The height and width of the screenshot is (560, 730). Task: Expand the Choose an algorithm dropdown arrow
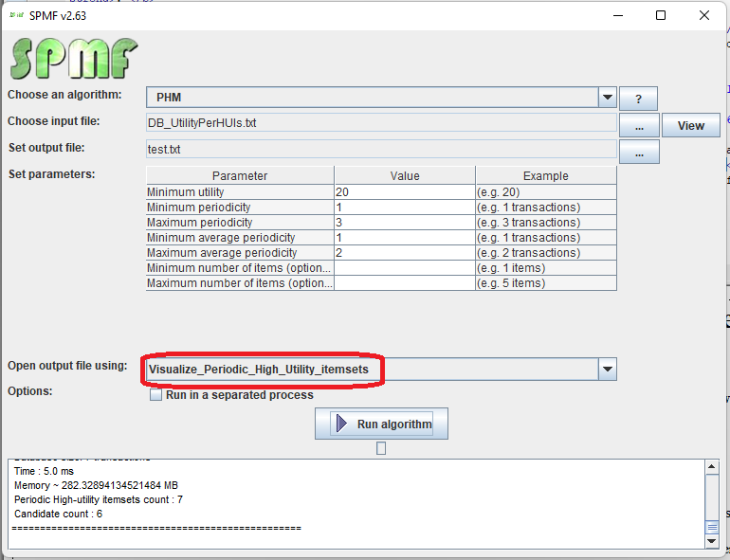tap(607, 98)
